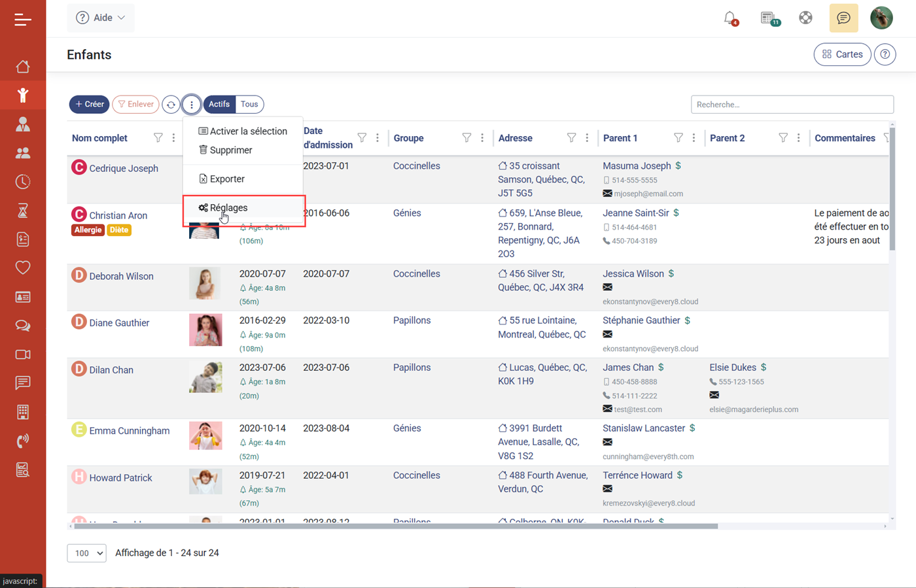Click the Enlever button
The height and width of the screenshot is (588, 916).
point(135,104)
